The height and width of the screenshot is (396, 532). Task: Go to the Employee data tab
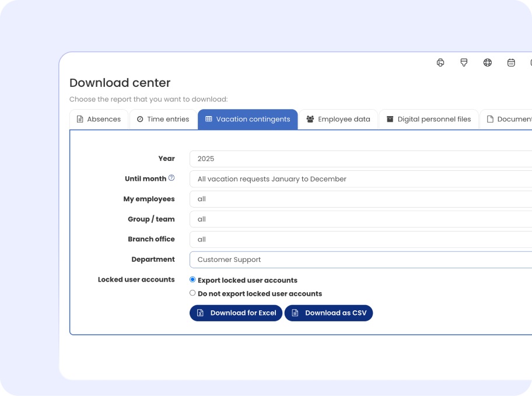point(338,120)
